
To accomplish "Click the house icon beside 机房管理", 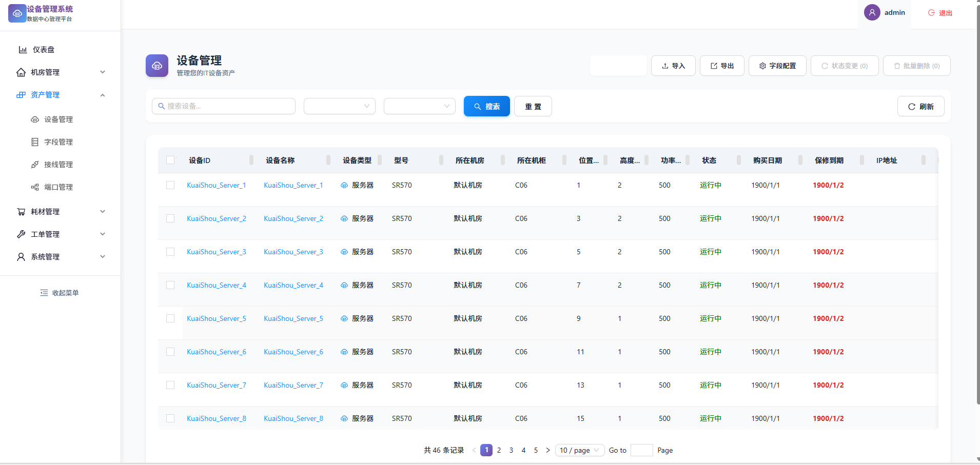I will pyautogui.click(x=21, y=72).
